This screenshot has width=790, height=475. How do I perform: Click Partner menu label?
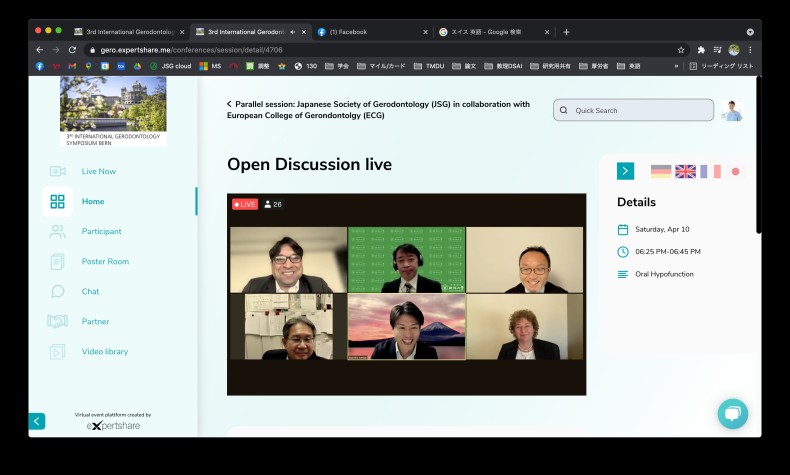click(x=95, y=321)
